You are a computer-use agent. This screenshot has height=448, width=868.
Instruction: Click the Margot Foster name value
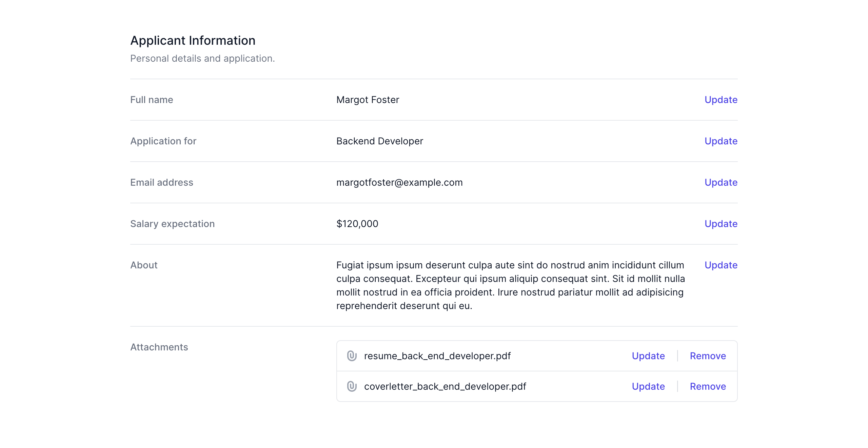(368, 100)
